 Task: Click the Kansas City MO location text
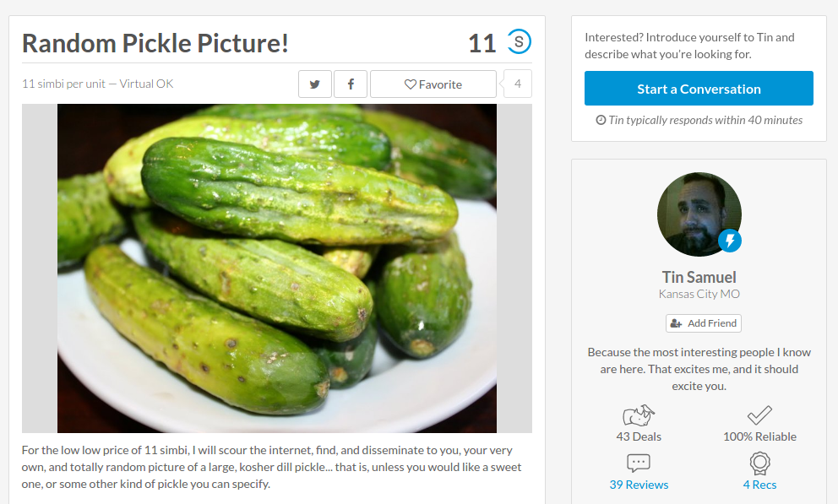(x=699, y=294)
